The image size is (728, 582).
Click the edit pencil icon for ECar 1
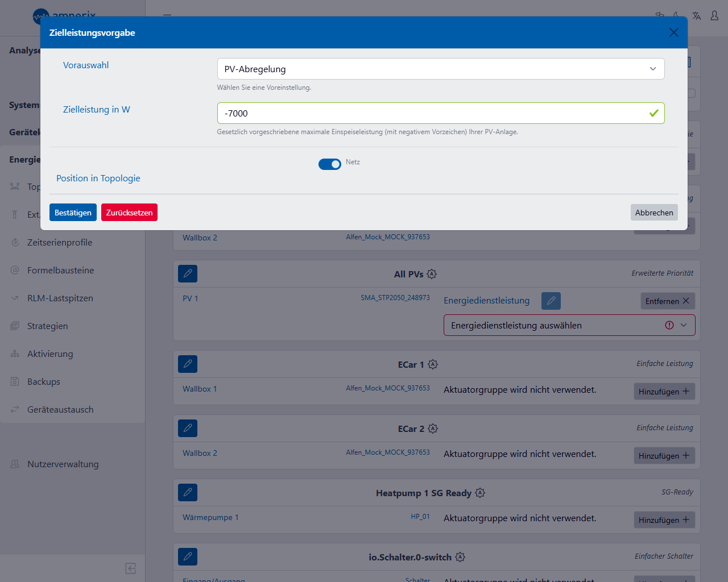tap(188, 364)
